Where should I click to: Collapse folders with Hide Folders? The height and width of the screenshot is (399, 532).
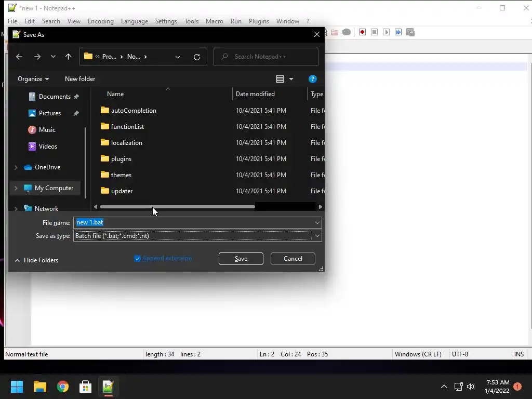(36, 260)
